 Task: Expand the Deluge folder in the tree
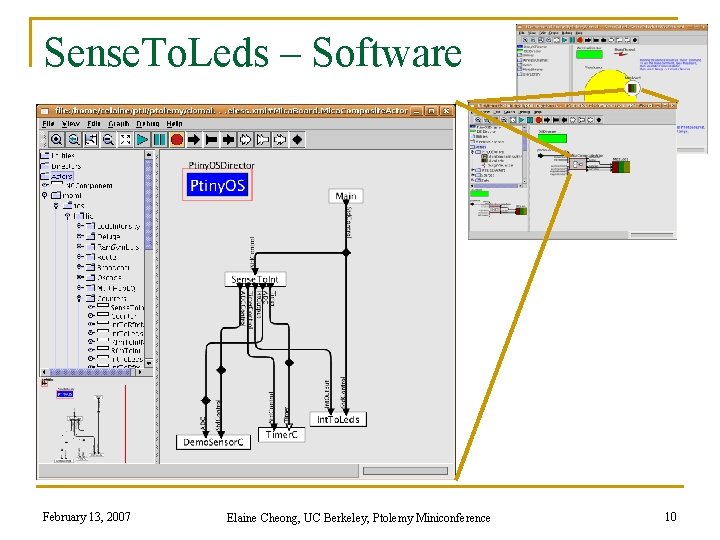click(x=80, y=236)
